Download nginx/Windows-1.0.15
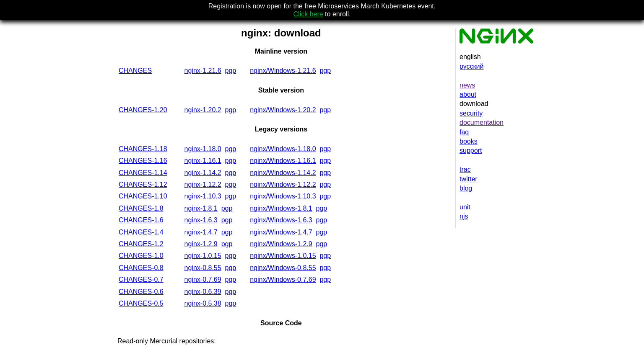Screen dimensions: 644x345 [283, 256]
